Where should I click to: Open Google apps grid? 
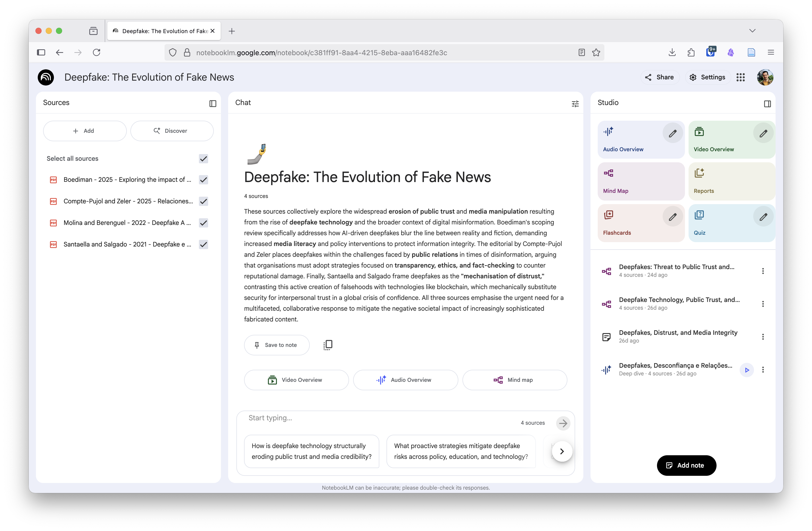click(740, 78)
